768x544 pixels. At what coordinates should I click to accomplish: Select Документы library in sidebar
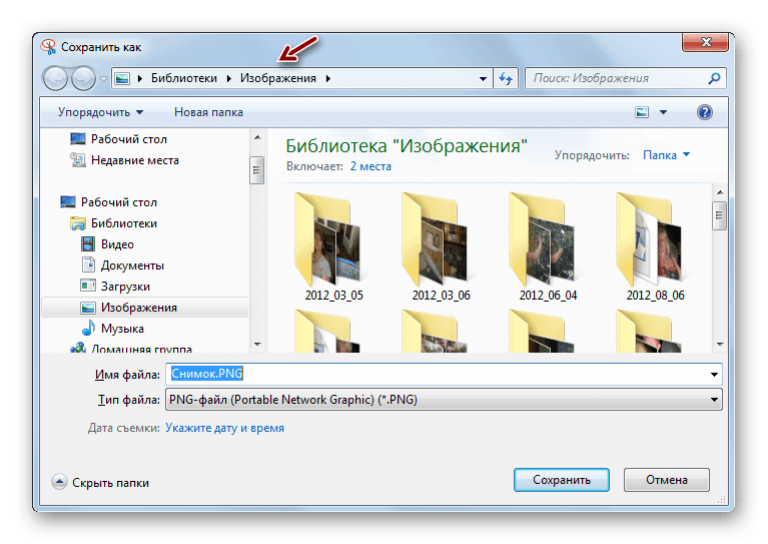pos(132,265)
